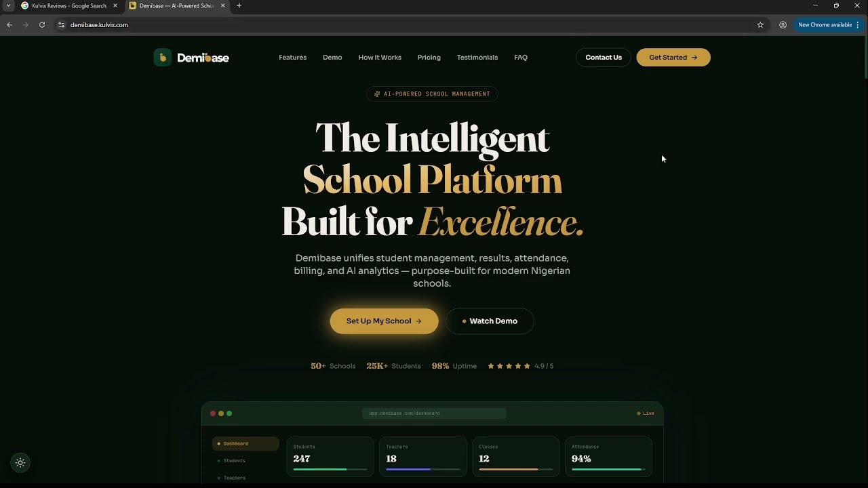Click the Teachers 18 progress bar
This screenshot has width=868, height=488.
click(x=423, y=469)
